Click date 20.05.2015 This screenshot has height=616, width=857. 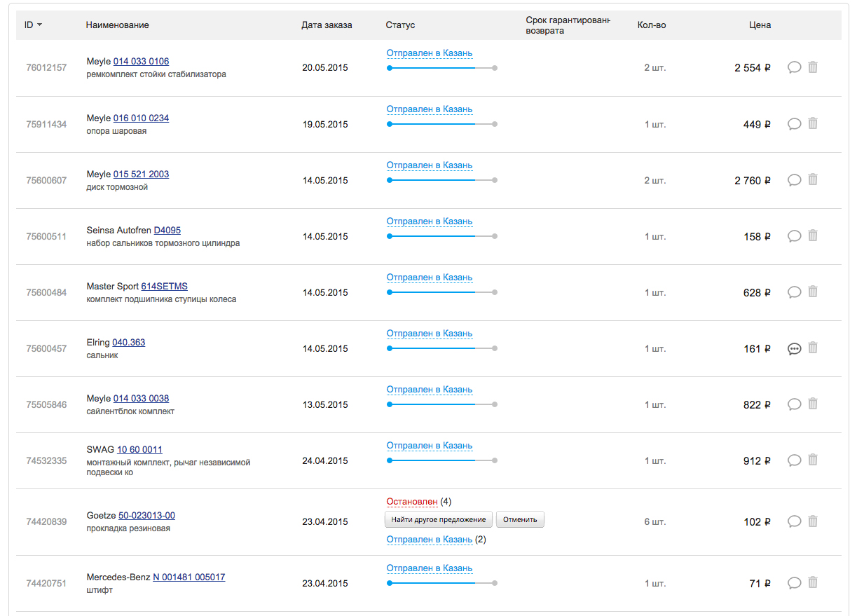click(325, 68)
